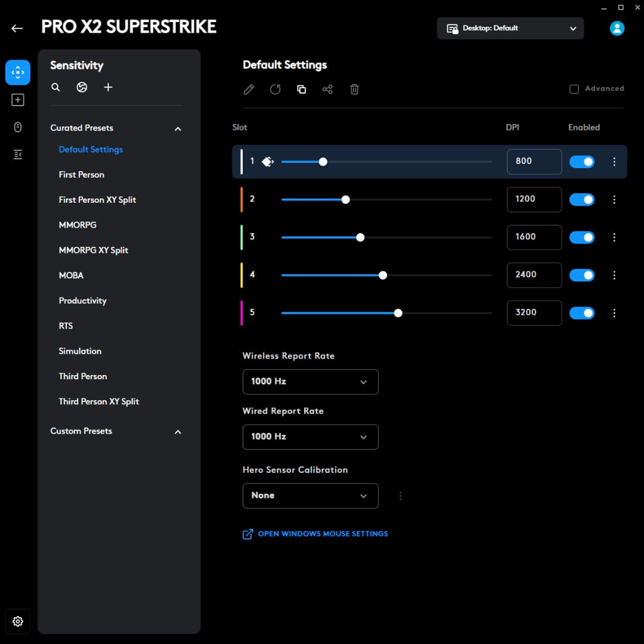Delete the preset using trash icon
The image size is (644, 644).
(x=354, y=89)
